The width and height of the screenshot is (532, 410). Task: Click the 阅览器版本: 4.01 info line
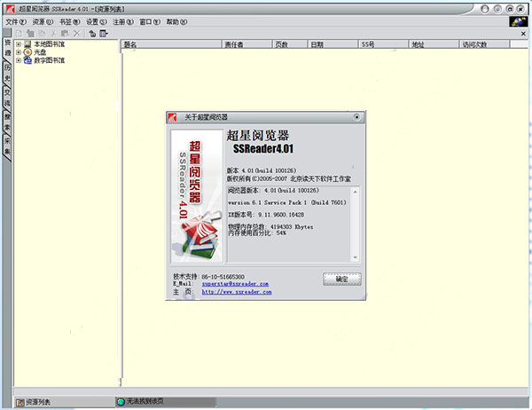[273, 191]
